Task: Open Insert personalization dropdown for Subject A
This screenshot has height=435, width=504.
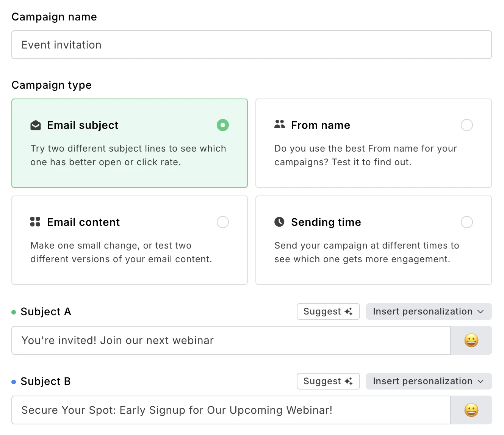Action: coord(428,311)
